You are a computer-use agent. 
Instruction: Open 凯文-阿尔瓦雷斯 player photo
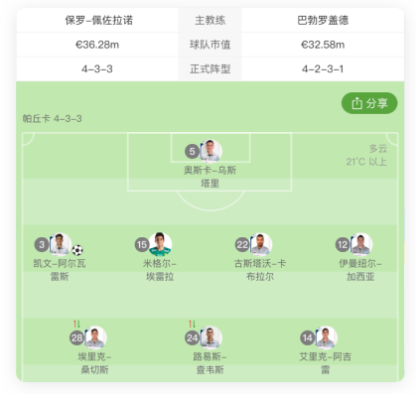click(x=60, y=244)
